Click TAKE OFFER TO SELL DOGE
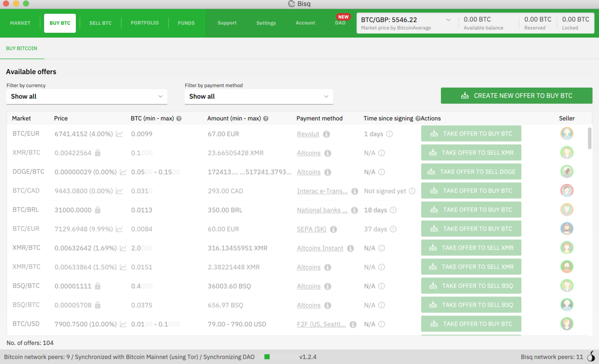 tap(471, 171)
